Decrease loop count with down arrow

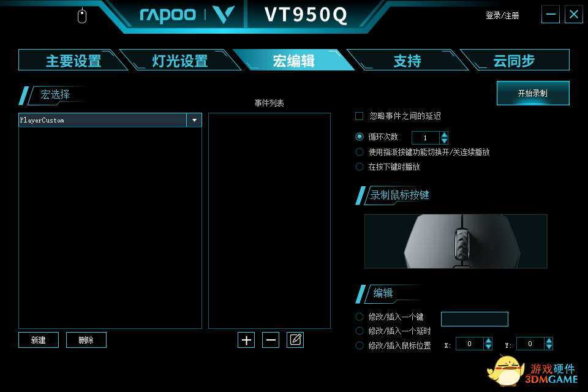[x=444, y=141]
